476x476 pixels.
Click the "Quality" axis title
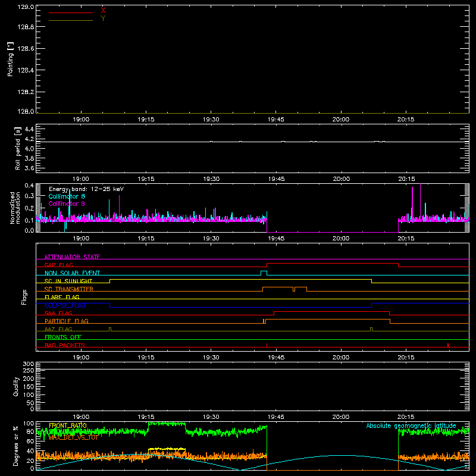16,386
